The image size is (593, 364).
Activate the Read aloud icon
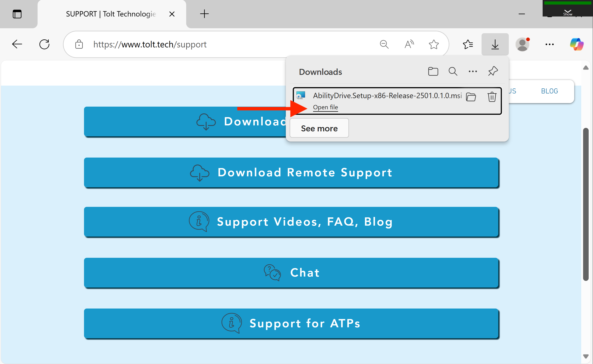pos(409,44)
